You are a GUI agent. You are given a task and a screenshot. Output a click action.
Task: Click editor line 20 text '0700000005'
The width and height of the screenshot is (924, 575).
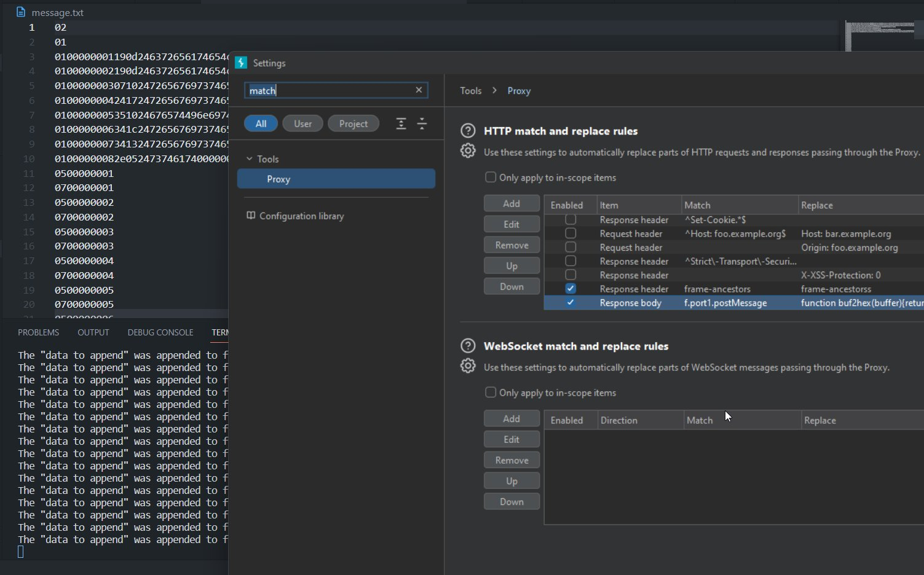point(84,304)
